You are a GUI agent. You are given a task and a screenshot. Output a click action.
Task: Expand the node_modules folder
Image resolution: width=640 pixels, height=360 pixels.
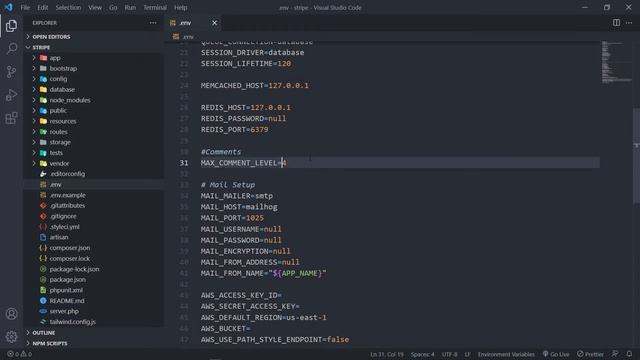(x=94, y=100)
